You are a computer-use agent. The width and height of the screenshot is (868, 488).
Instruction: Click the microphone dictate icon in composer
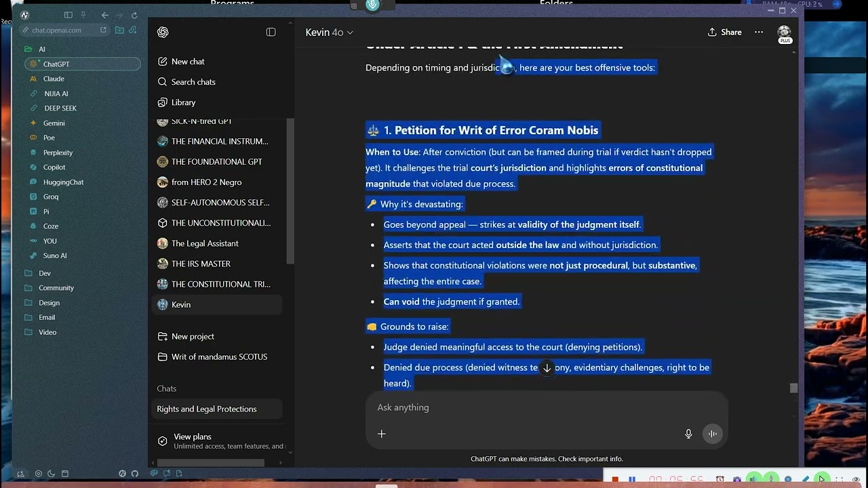pyautogui.click(x=688, y=434)
